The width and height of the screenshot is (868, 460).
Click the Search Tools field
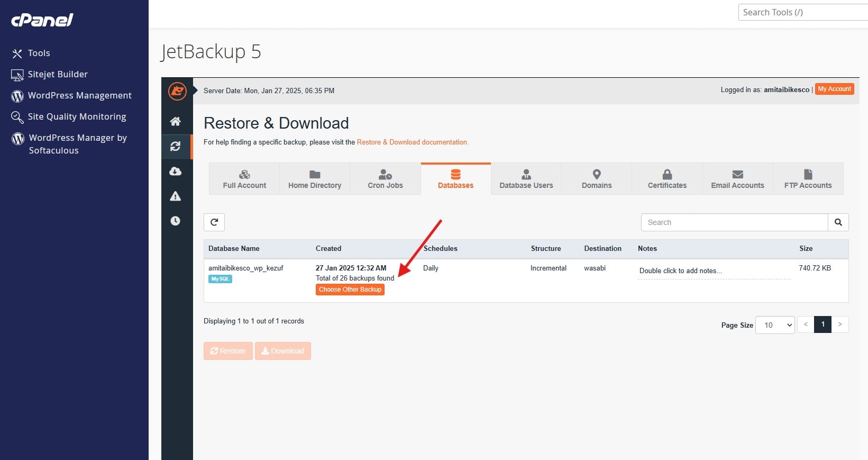[803, 12]
